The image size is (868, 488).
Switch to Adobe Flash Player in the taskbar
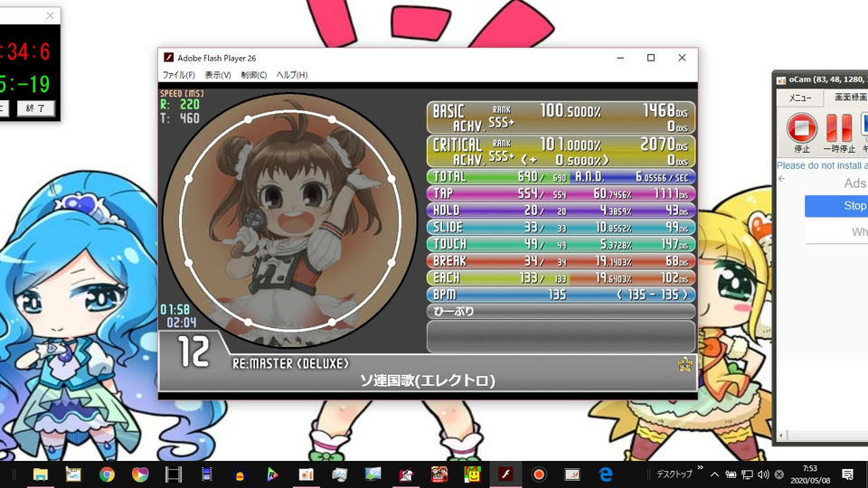505,474
